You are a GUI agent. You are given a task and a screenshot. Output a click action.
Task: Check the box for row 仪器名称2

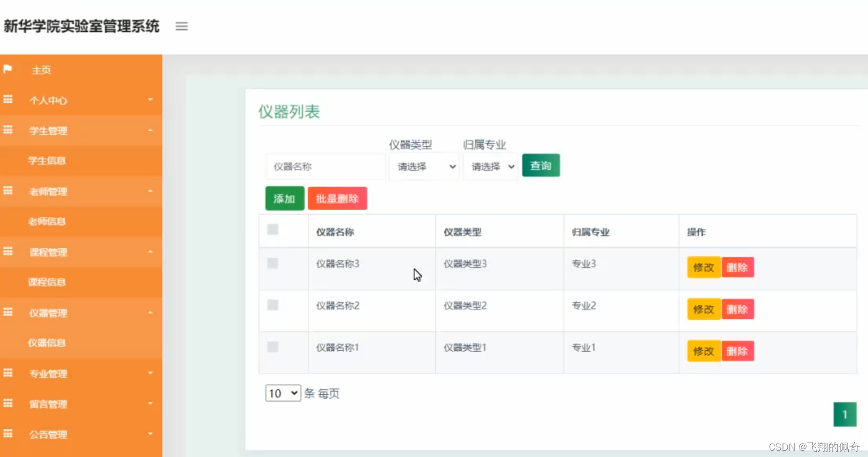coord(273,305)
